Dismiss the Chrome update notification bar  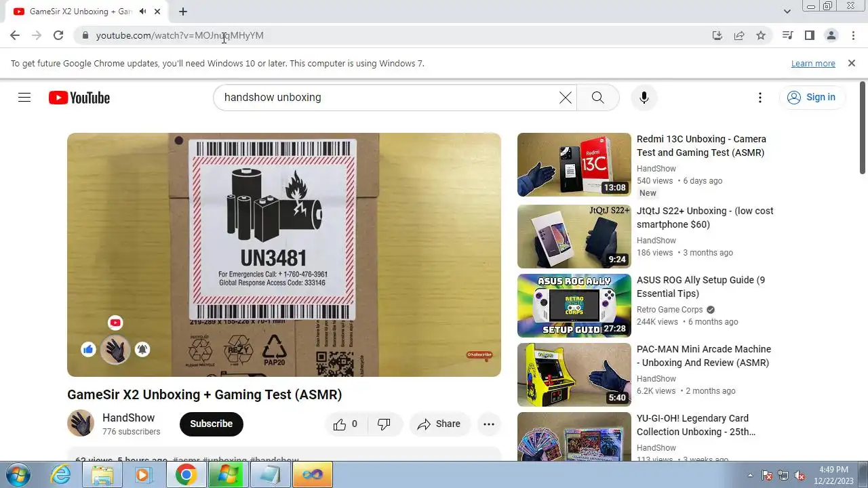click(x=852, y=63)
